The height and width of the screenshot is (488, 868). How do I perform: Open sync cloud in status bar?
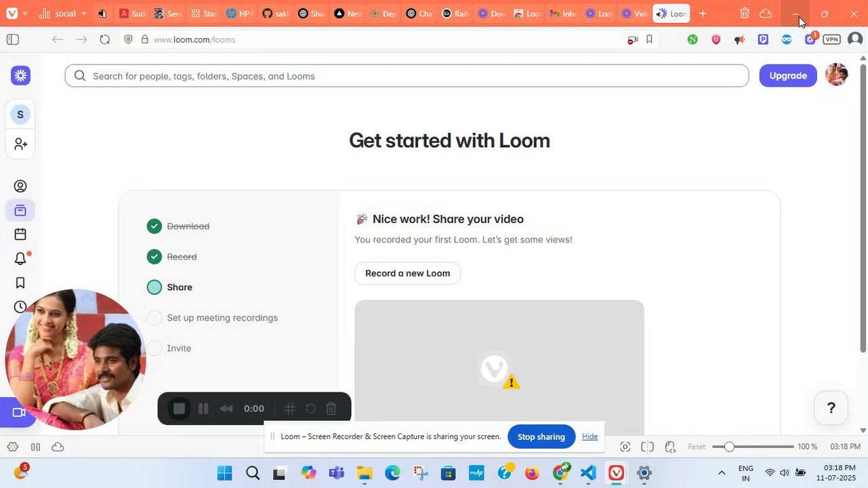click(x=58, y=447)
